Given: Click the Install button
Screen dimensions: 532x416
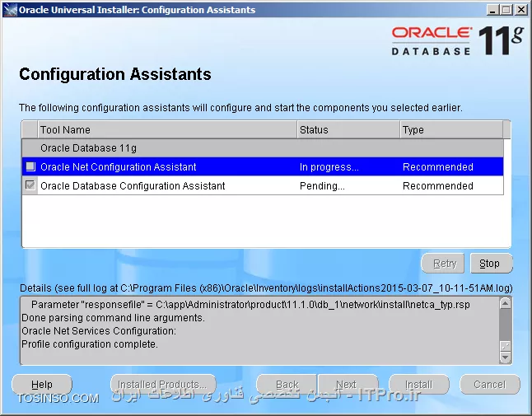Looking at the screenshot, I should [419, 385].
